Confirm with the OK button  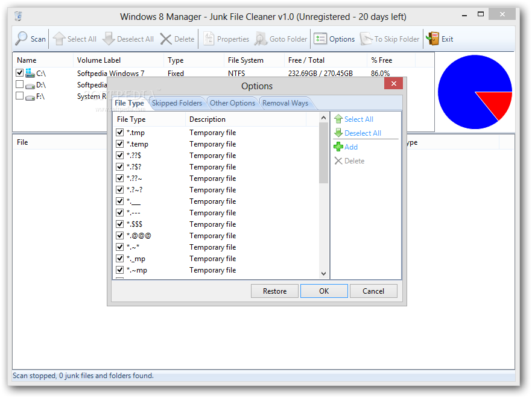point(324,291)
